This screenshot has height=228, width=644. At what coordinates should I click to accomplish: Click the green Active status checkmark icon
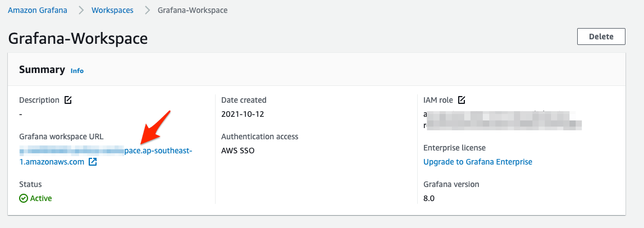(x=24, y=198)
